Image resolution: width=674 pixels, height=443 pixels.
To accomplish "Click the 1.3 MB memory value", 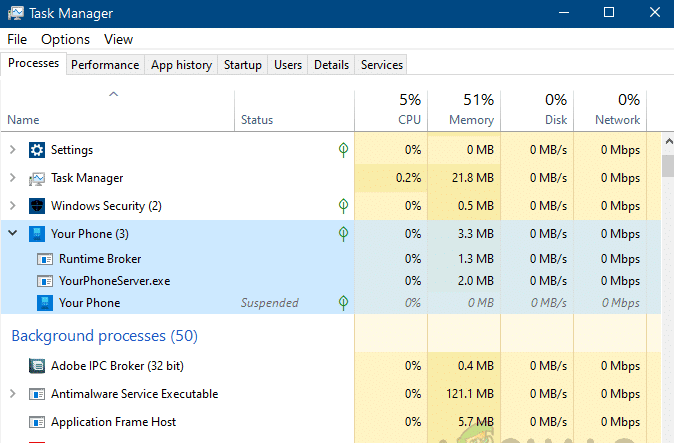I will point(476,259).
